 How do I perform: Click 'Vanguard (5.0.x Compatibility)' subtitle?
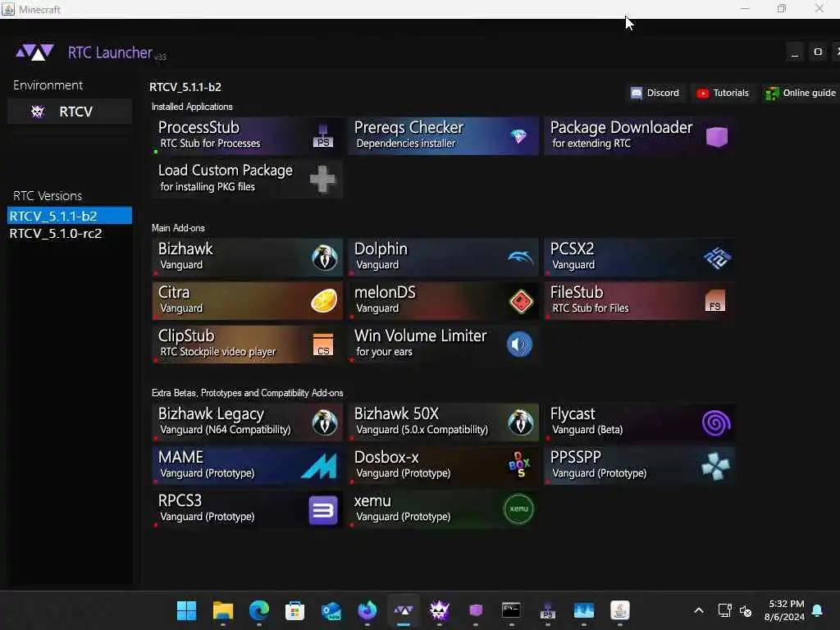422,430
